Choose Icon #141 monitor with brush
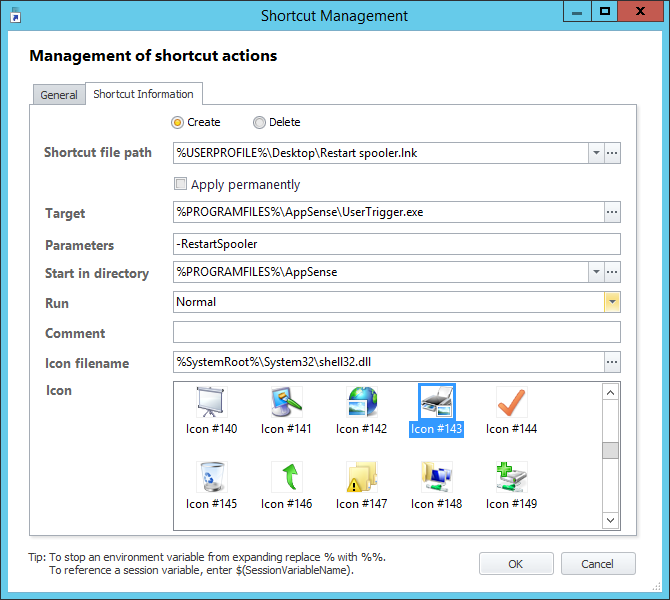 [x=286, y=403]
